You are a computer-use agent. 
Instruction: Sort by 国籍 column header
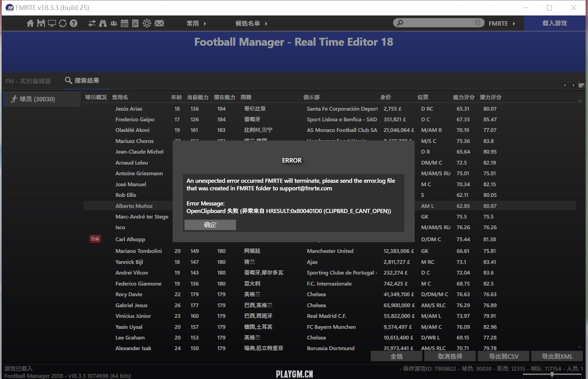pyautogui.click(x=246, y=97)
